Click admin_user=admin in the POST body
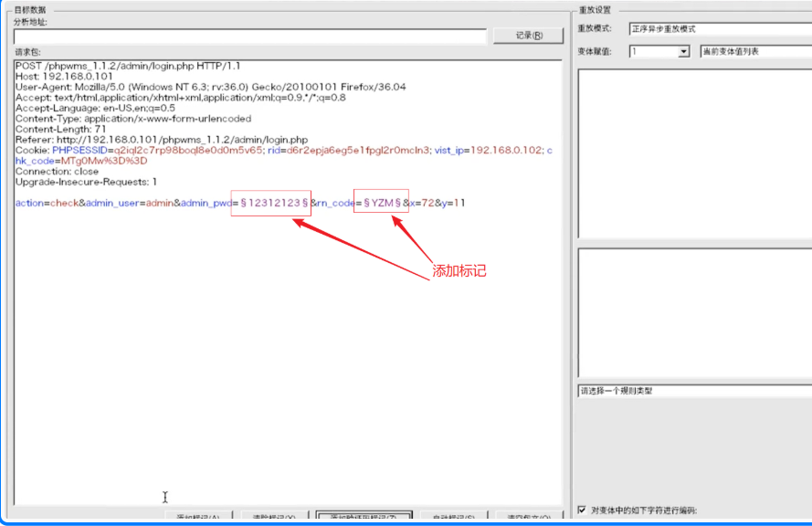Image resolution: width=812 pixels, height=526 pixels. 130,203
